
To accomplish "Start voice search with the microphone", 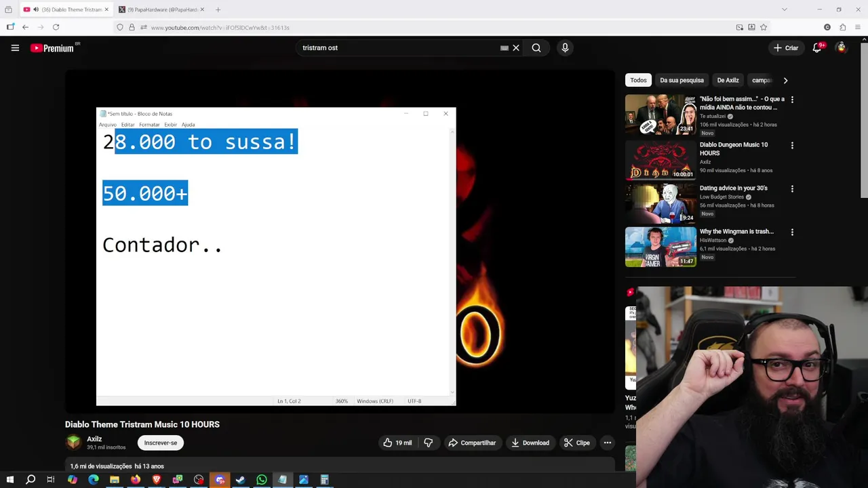I will click(565, 48).
